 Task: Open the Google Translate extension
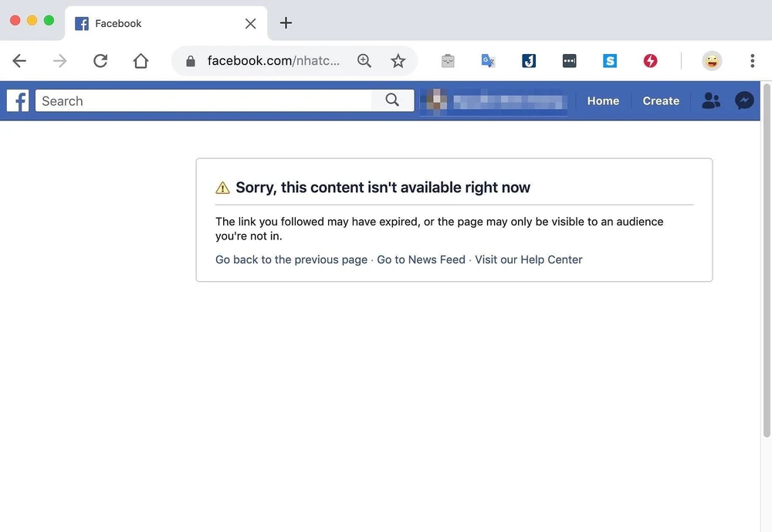point(488,61)
